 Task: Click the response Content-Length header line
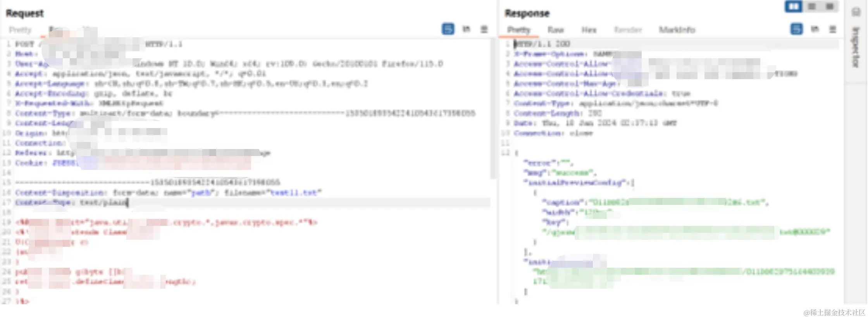coord(558,113)
